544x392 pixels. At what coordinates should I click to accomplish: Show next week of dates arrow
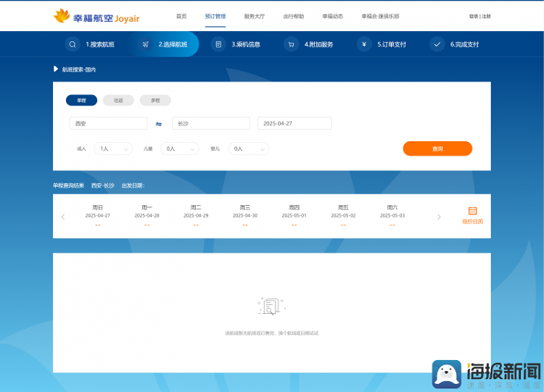click(x=439, y=217)
